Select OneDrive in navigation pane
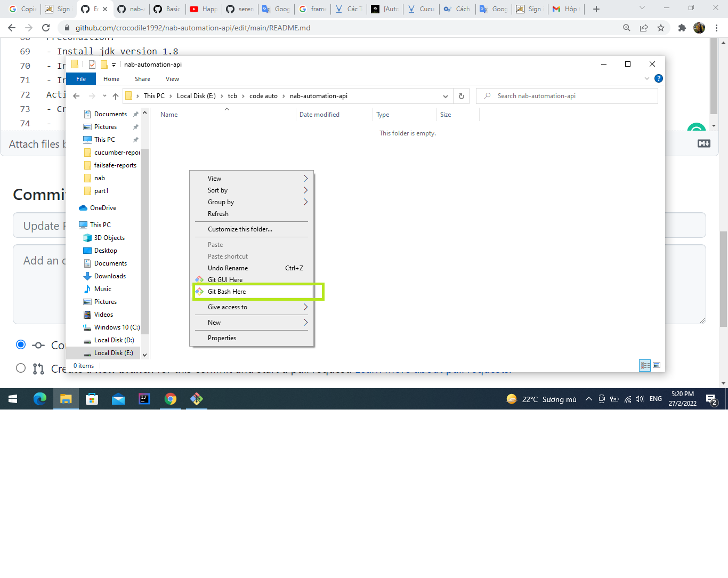This screenshot has height=578, width=728. click(x=103, y=208)
